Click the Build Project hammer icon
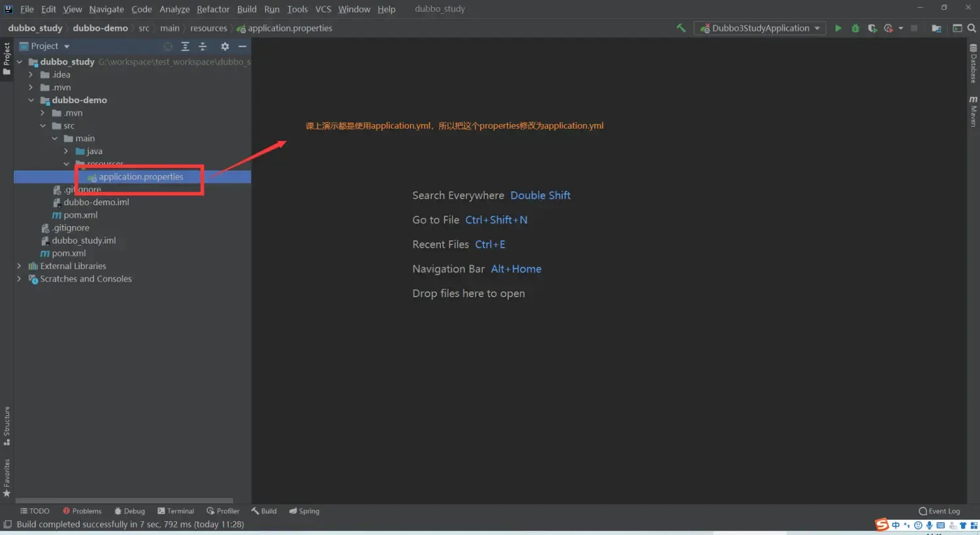Screen dimensions: 980x535 pyautogui.click(x=681, y=28)
